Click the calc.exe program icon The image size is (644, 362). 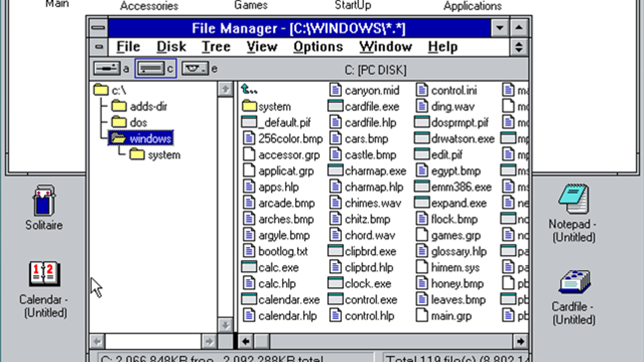pos(249,267)
